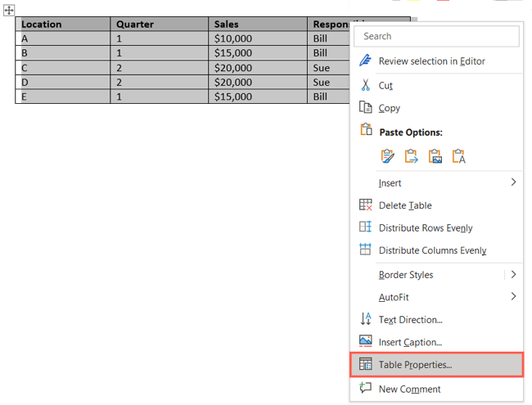The width and height of the screenshot is (532, 405).
Task: Click the Cut scissors icon
Action: (366, 85)
